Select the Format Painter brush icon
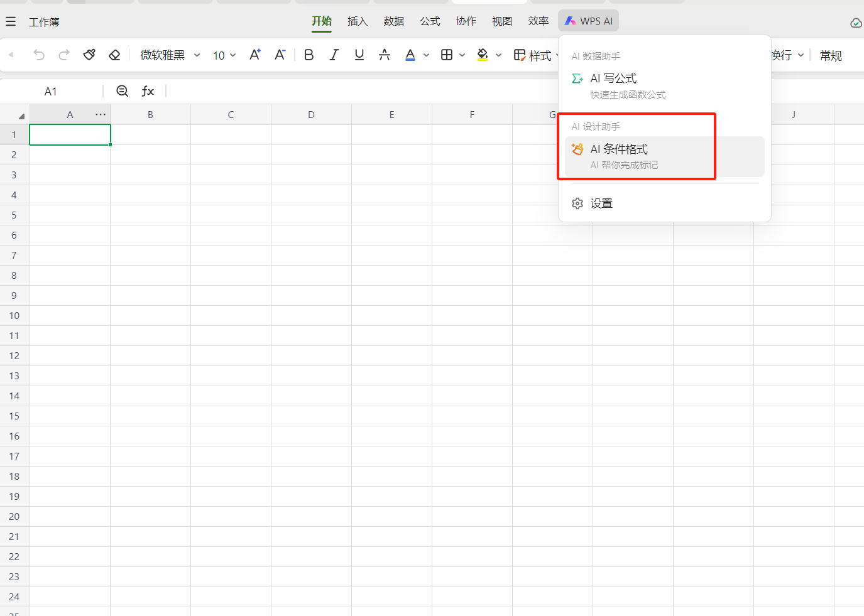 click(x=89, y=55)
